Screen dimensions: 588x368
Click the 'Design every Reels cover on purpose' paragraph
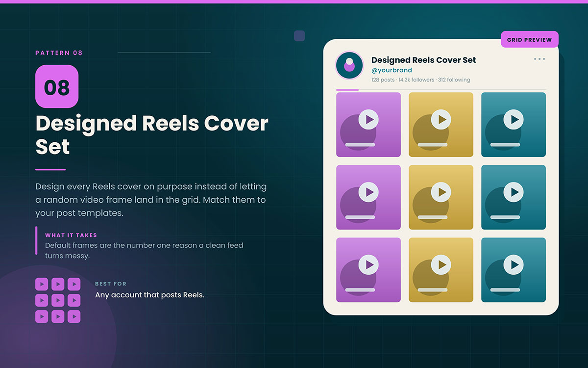tap(151, 200)
